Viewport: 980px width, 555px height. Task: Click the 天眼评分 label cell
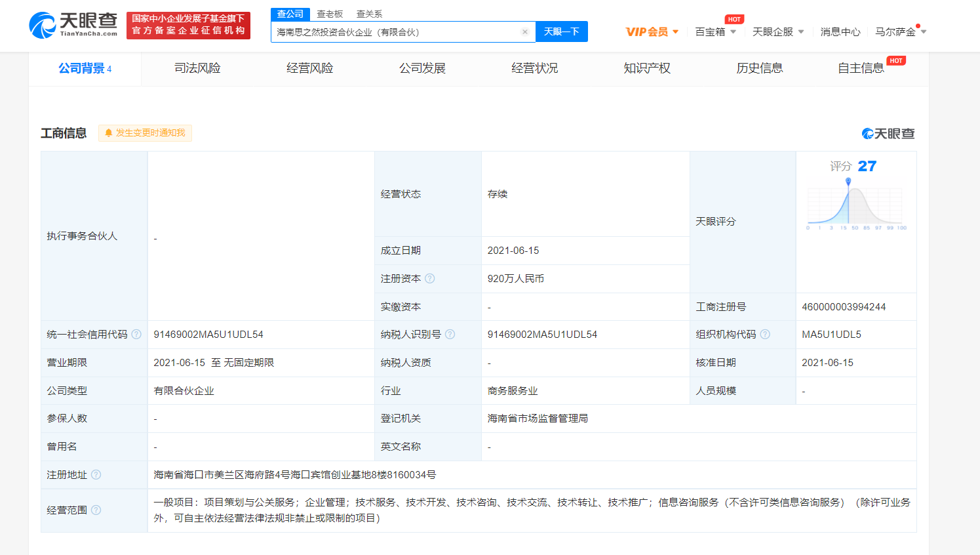pyautogui.click(x=743, y=222)
